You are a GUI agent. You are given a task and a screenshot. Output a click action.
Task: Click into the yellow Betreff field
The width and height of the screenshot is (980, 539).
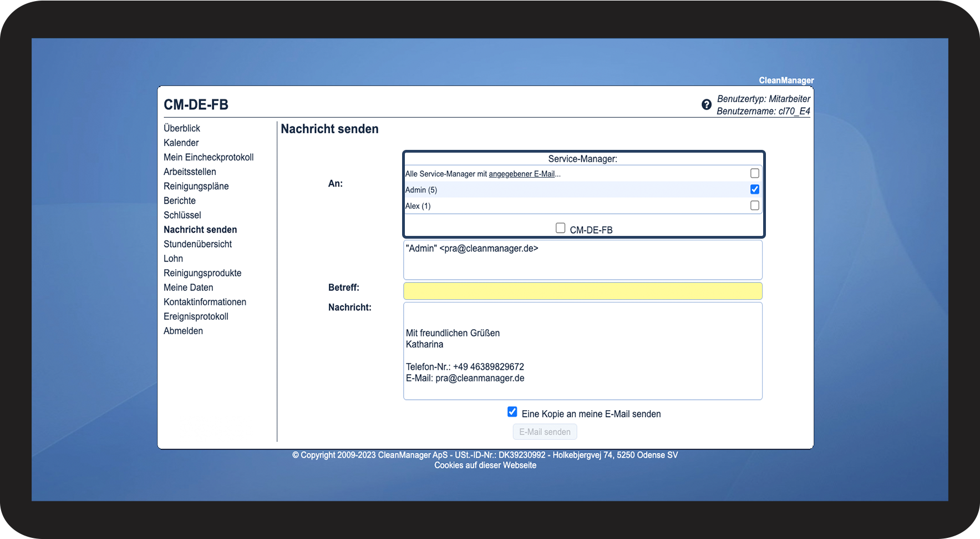[582, 291]
